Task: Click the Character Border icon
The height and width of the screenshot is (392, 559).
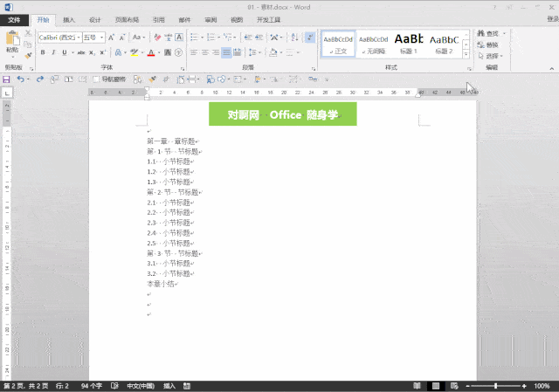Action: click(179, 38)
